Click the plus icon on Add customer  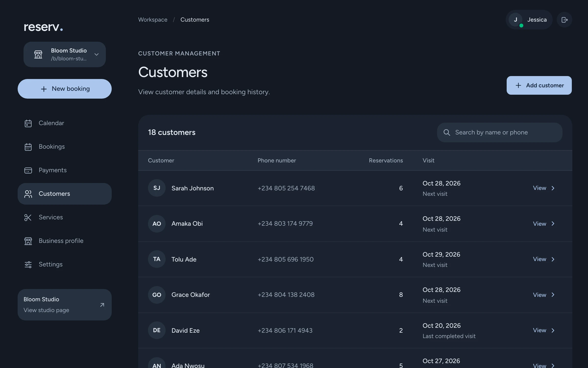click(x=518, y=85)
